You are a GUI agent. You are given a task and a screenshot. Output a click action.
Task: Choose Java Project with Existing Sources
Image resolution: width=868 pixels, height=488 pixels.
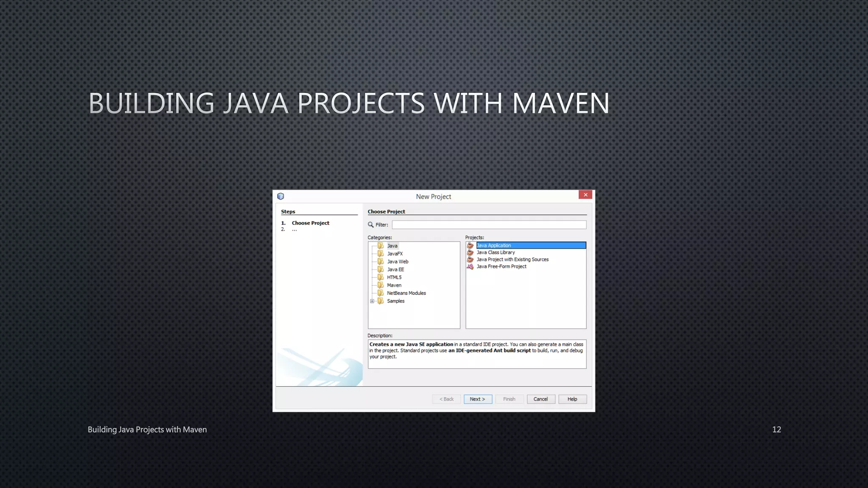(x=512, y=259)
